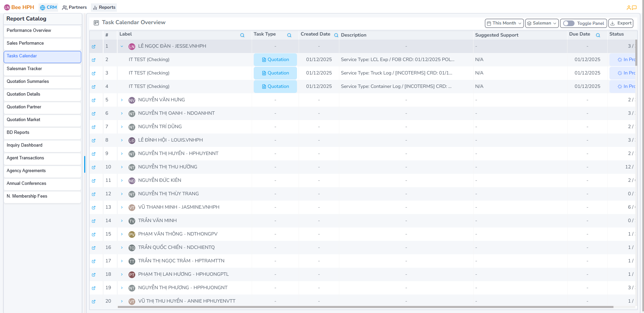Click the layers icon in Saleman filter

(x=529, y=23)
